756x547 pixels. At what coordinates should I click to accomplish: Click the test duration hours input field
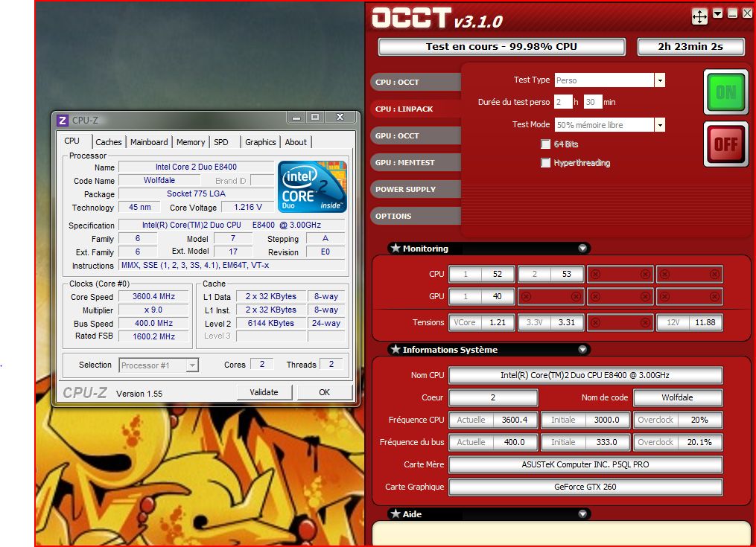563,102
